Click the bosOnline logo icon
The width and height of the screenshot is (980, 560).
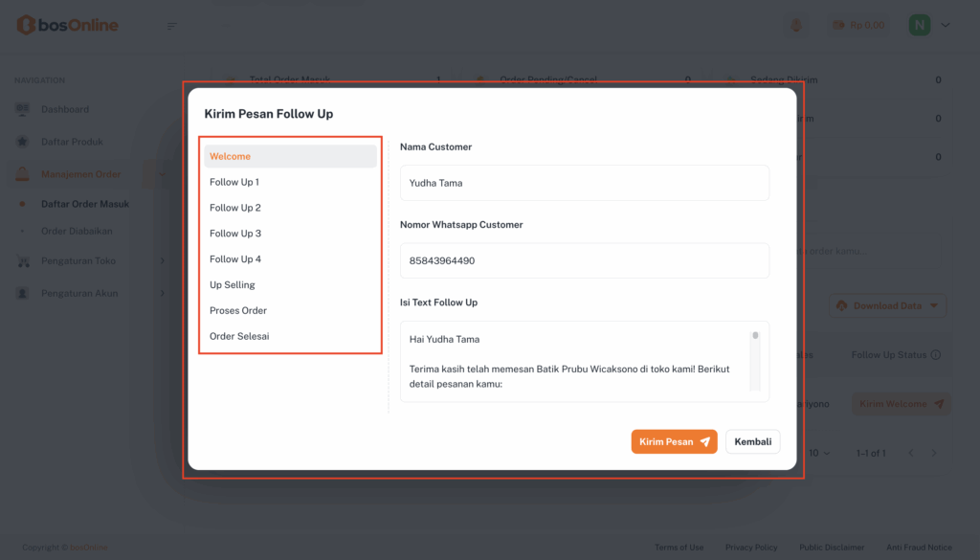pyautogui.click(x=26, y=26)
